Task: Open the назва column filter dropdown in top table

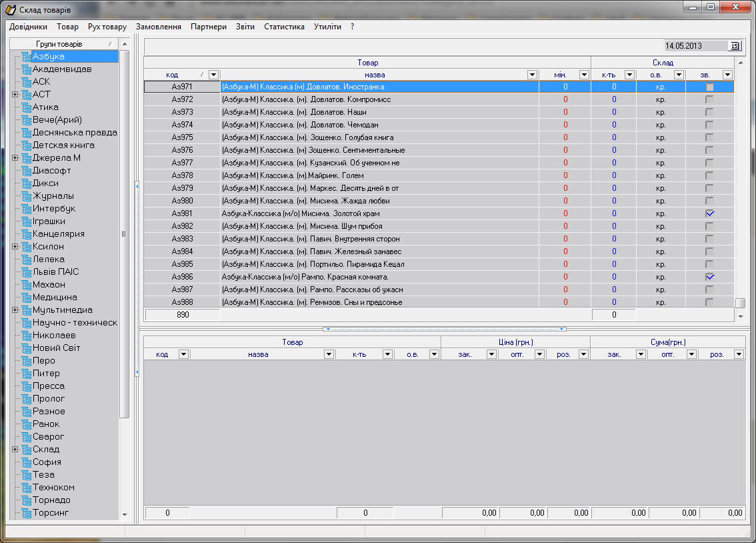Action: (532, 75)
